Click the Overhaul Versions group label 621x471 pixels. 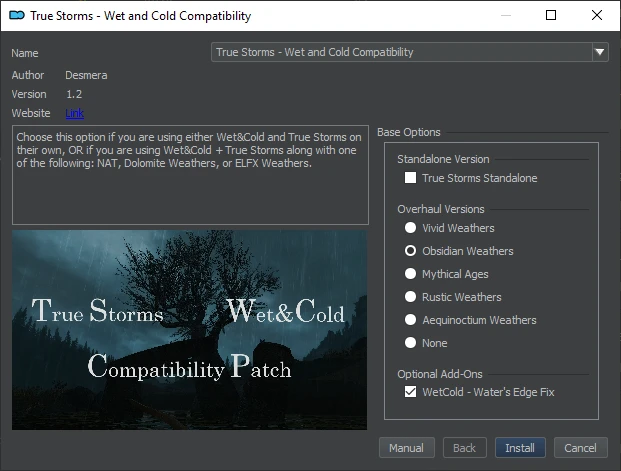click(x=441, y=209)
